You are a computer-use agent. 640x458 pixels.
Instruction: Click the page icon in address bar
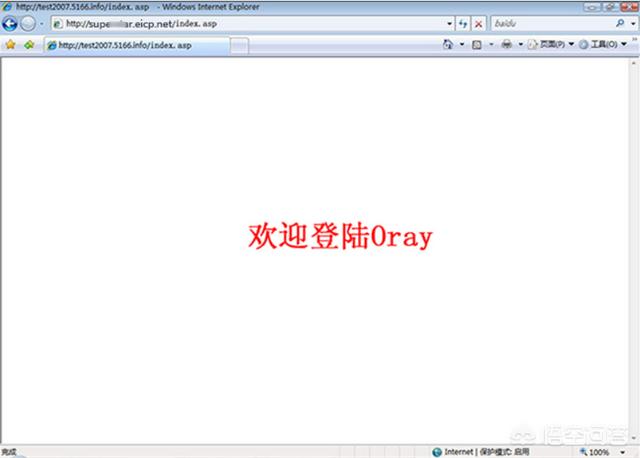(x=58, y=24)
